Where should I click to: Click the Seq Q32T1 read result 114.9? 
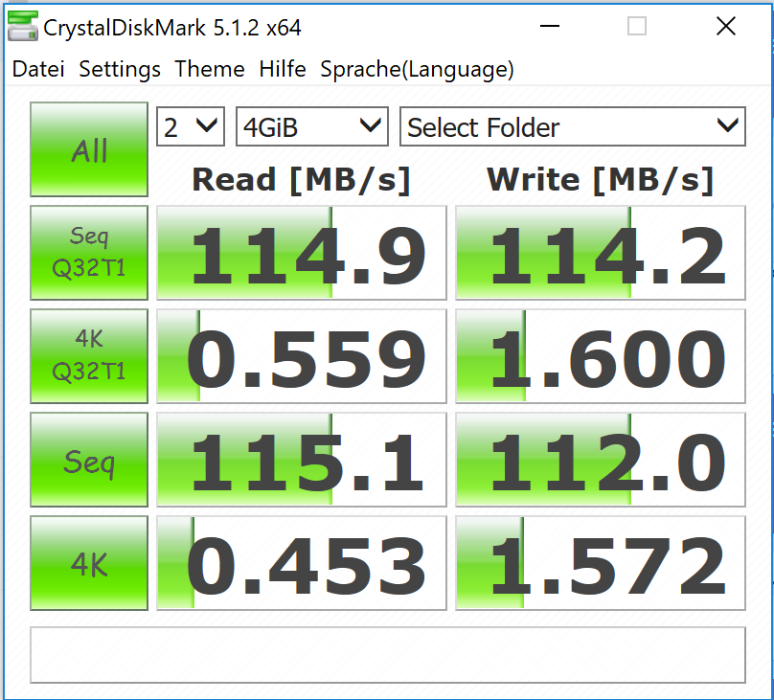(x=302, y=253)
